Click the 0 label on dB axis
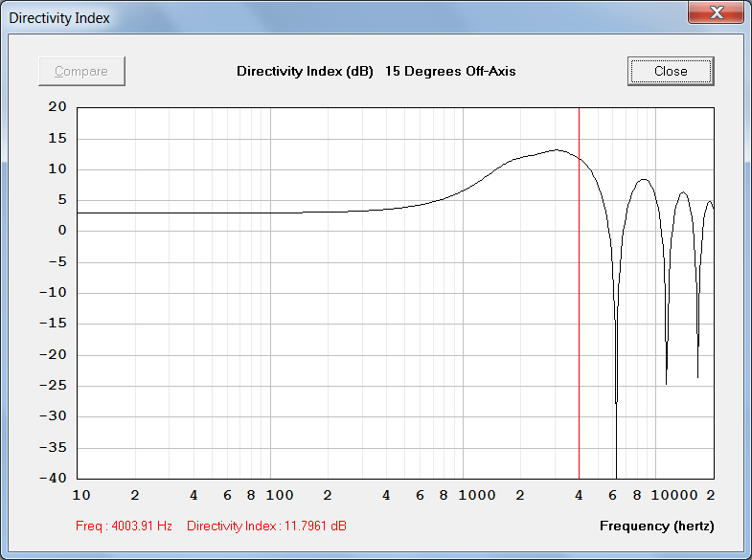 click(62, 231)
